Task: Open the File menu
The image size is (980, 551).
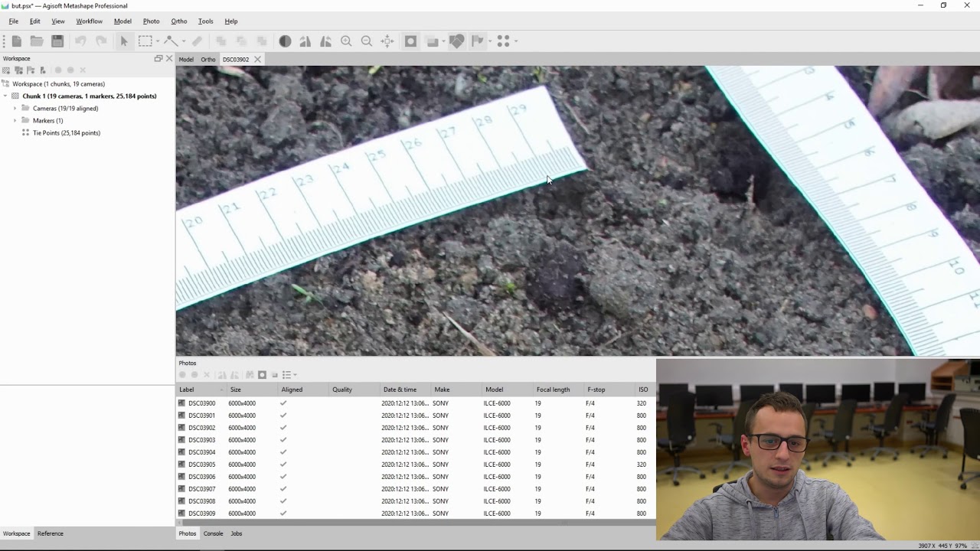Action: pos(14,21)
